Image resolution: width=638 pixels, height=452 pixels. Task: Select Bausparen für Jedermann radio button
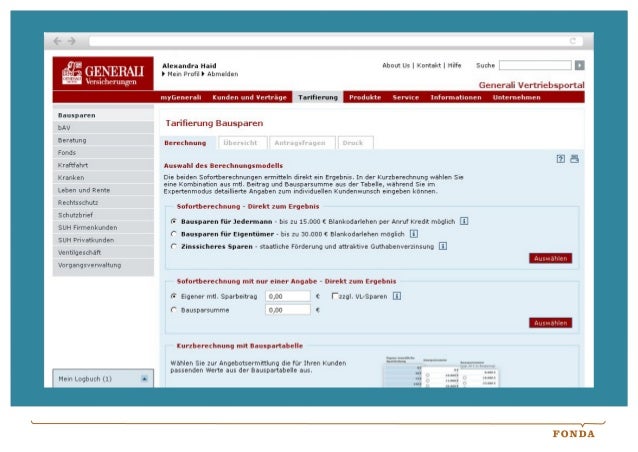coord(174,221)
